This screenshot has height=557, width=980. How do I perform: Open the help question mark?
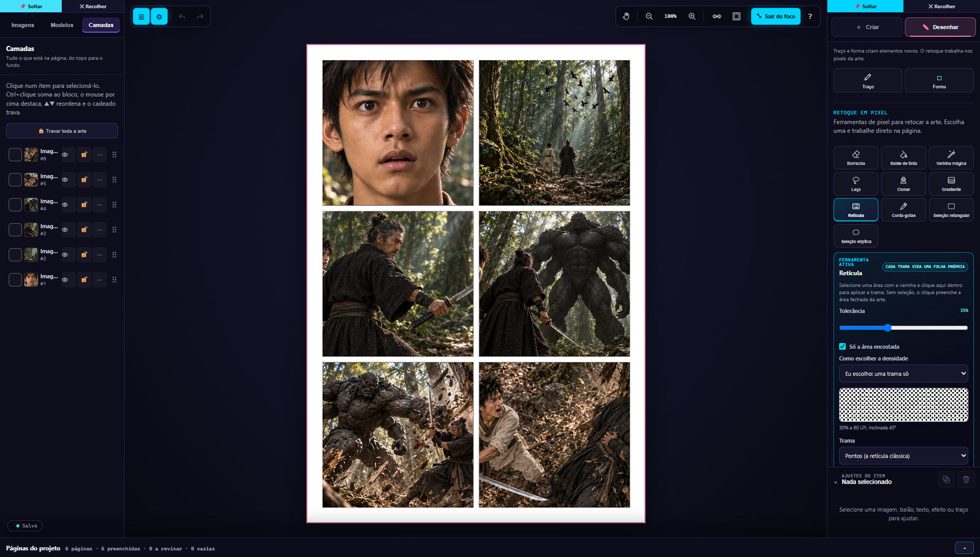[x=810, y=17]
